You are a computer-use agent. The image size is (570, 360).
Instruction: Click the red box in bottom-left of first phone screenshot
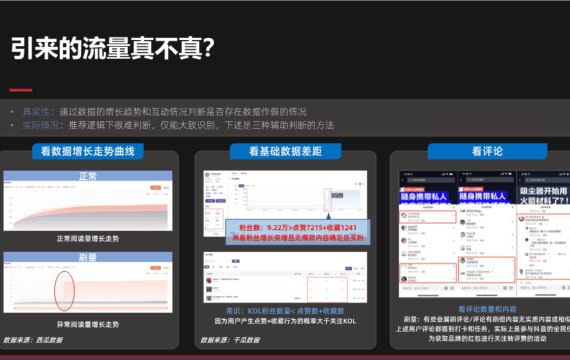click(x=428, y=273)
